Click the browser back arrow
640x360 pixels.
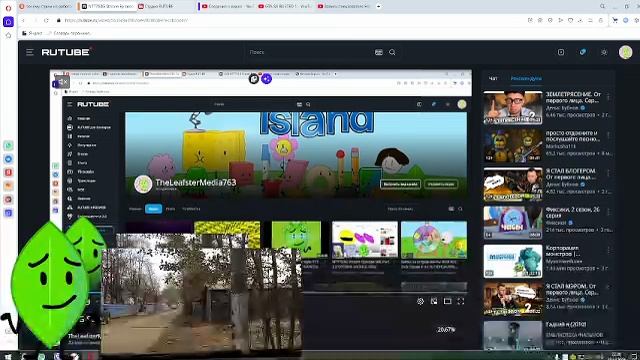[24, 20]
